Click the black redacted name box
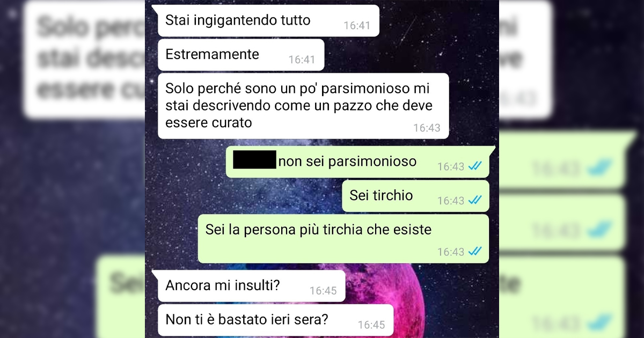Viewport: 644px width, 338px height. point(254,160)
